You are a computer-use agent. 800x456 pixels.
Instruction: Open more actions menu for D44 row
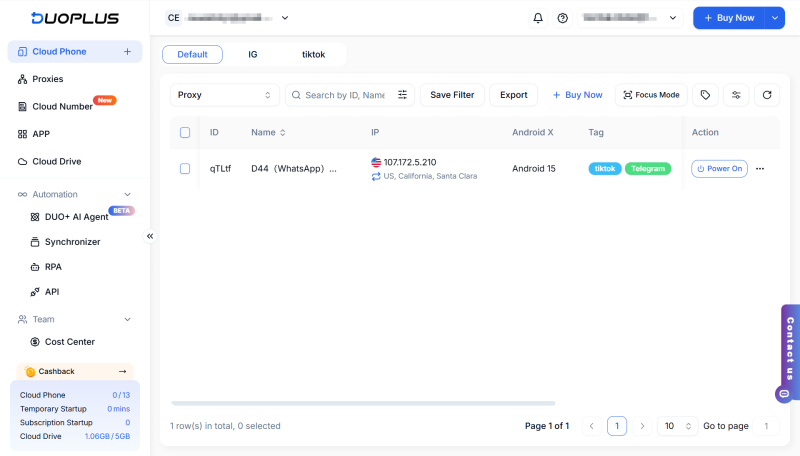[760, 169]
